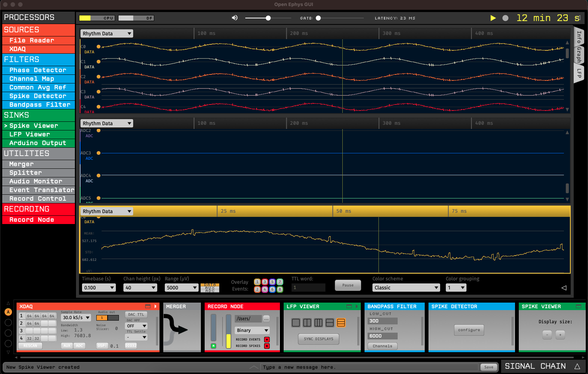Screen dimensions: 588x374
Task: Switch to the Graph tab
Action: (579, 55)
